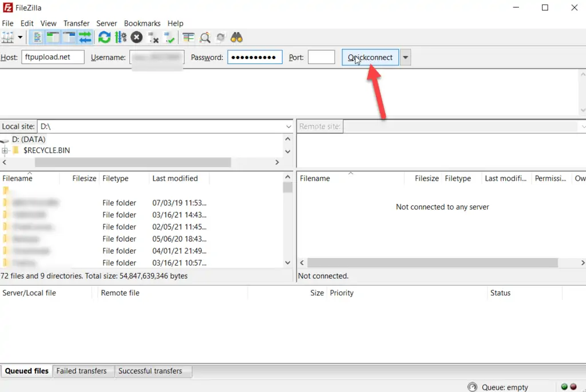Maximize the FileZilla window

click(545, 7)
